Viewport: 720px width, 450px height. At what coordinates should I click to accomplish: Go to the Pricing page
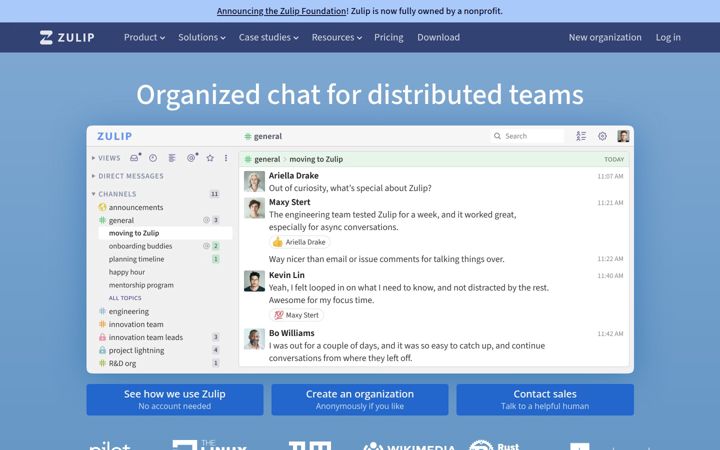tap(388, 37)
